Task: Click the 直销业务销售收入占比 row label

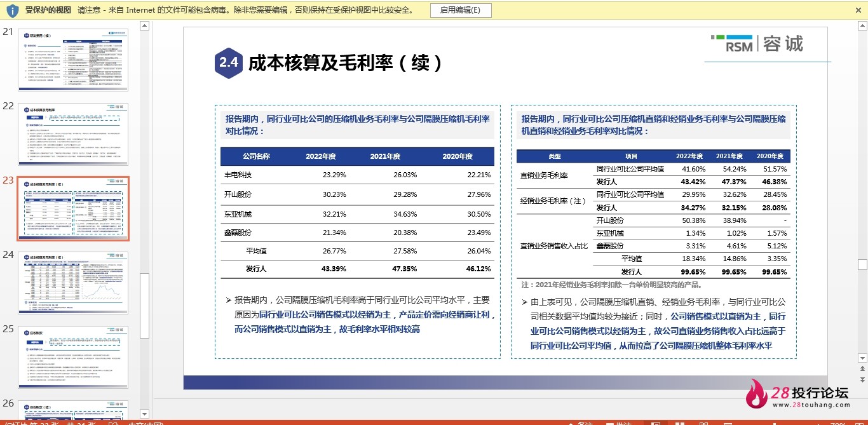Action: [554, 246]
